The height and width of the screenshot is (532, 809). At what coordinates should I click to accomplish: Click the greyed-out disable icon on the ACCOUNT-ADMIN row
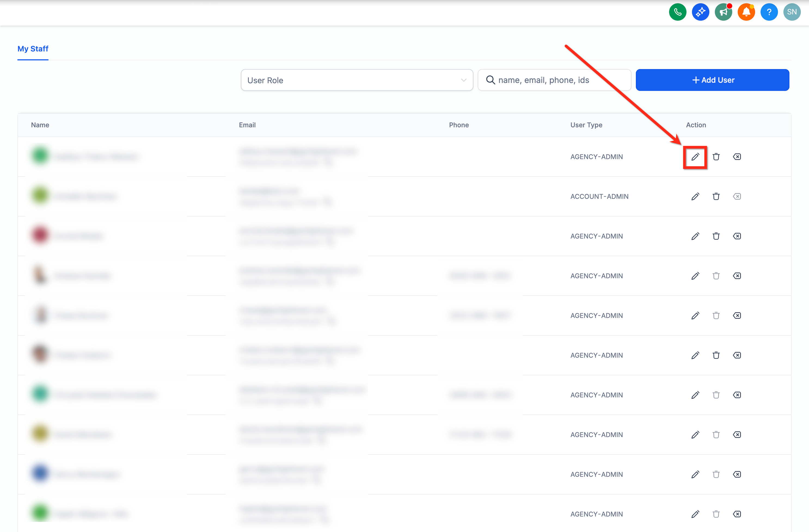[x=737, y=197]
